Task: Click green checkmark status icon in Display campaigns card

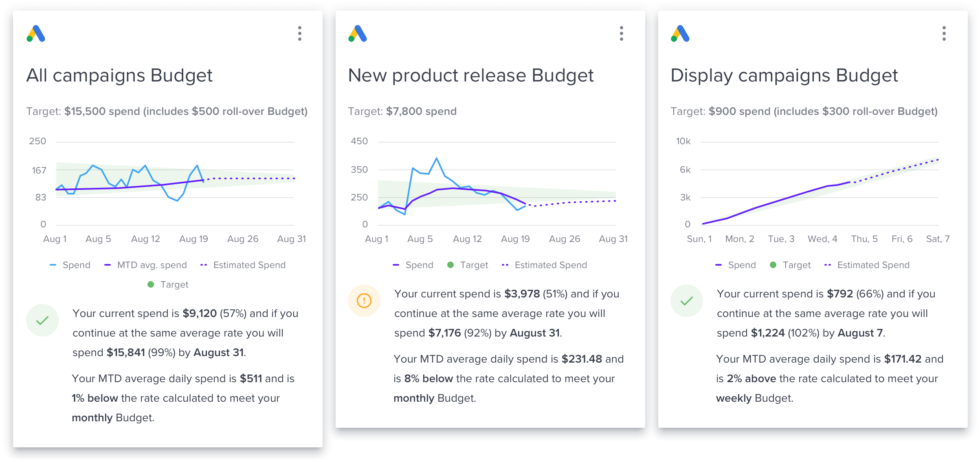Action: (687, 301)
